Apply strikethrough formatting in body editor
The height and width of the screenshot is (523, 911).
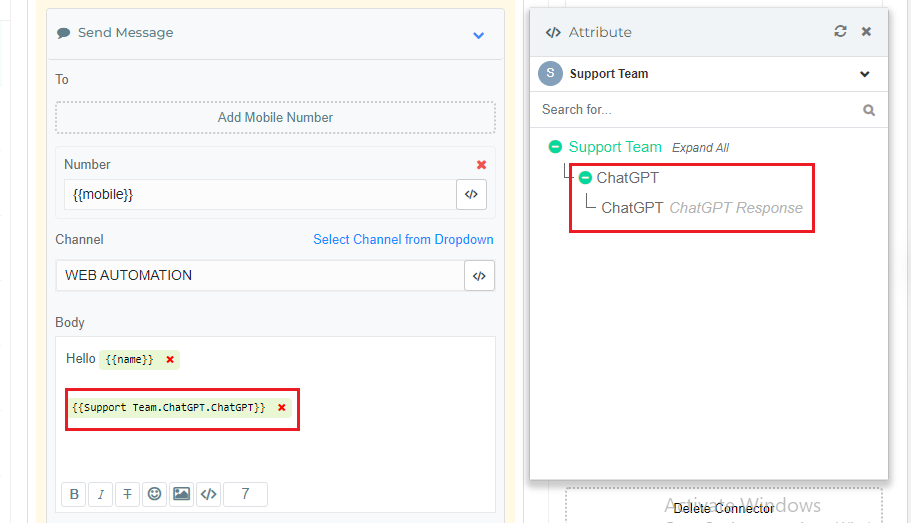tap(128, 494)
